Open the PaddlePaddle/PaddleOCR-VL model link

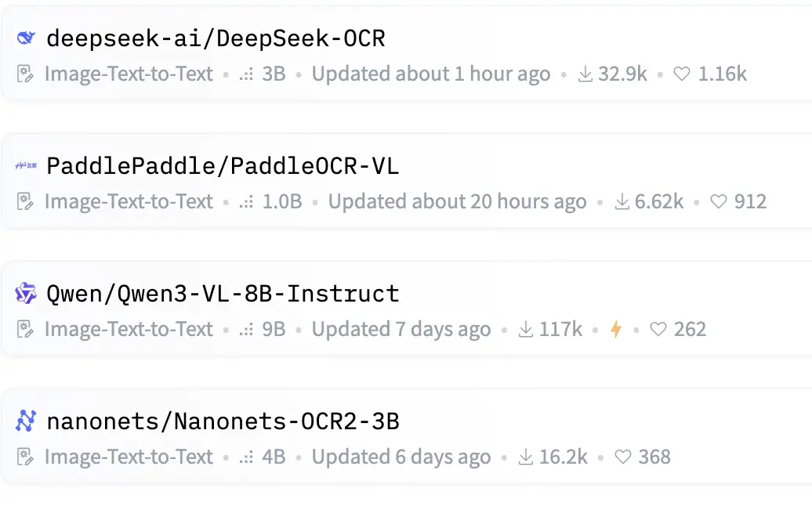point(223,165)
